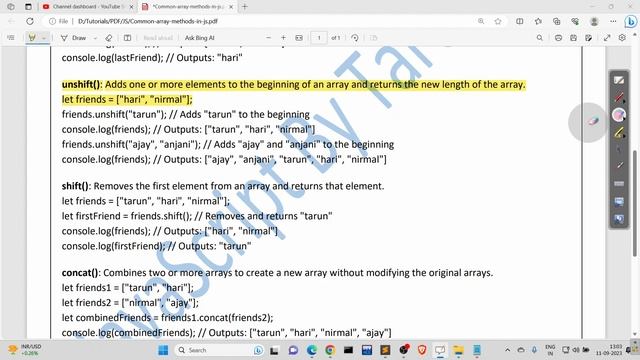The width and height of the screenshot is (640, 360).
Task: Select the red pen in annotation toolbar
Action: [x=619, y=98]
